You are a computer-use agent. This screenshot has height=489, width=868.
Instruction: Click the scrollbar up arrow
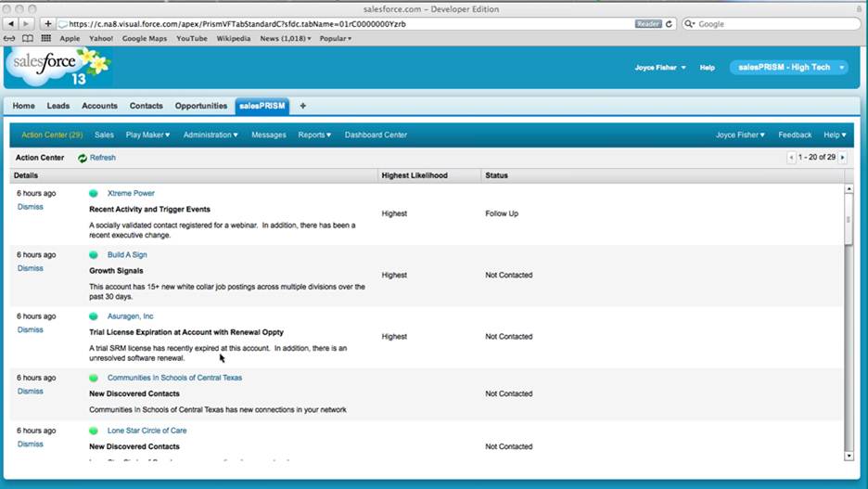coord(849,189)
